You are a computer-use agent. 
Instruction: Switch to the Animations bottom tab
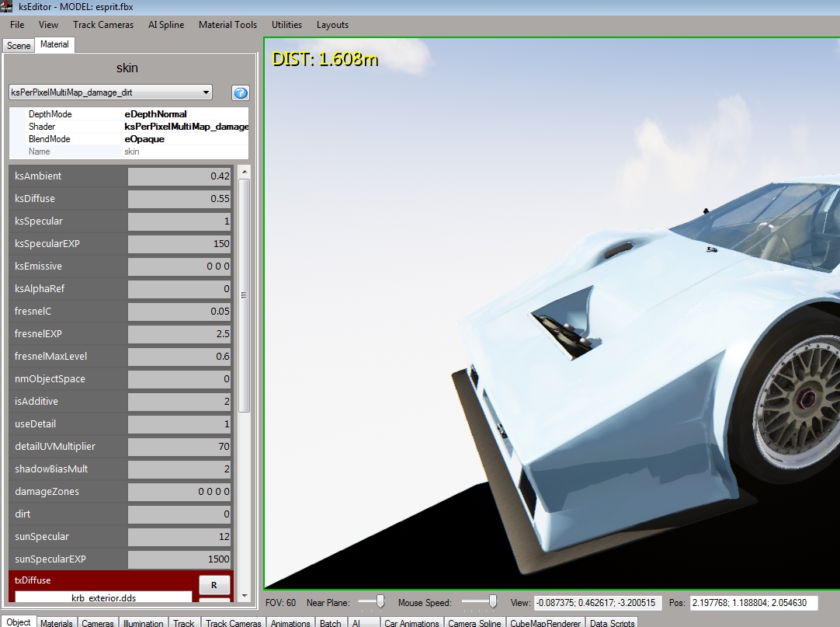[x=290, y=622]
